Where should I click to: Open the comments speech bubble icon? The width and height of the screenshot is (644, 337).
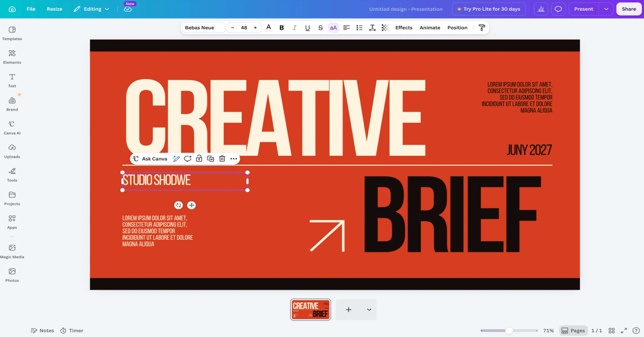(x=558, y=9)
